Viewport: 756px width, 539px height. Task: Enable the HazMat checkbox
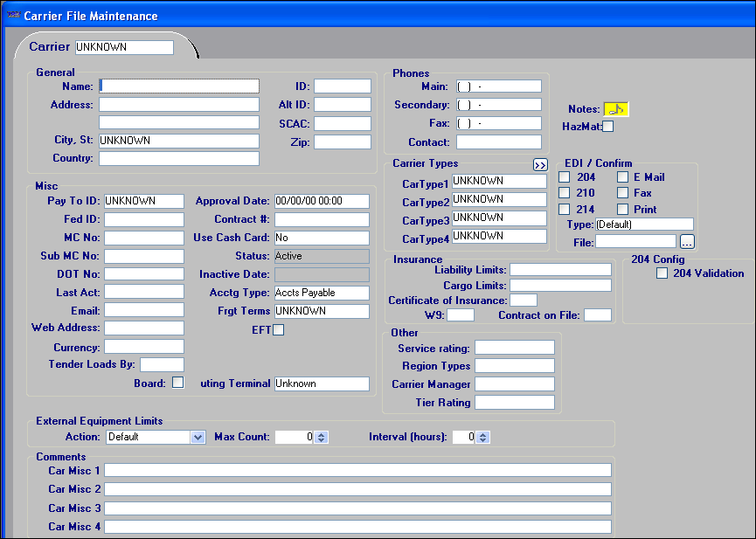(x=608, y=127)
